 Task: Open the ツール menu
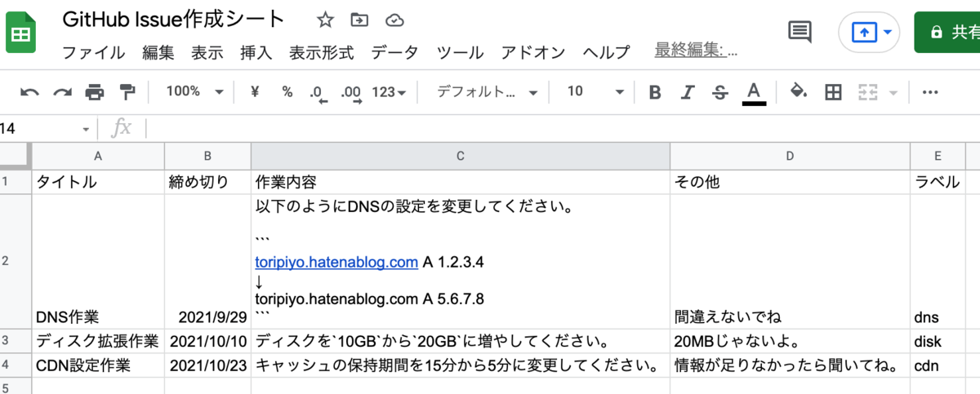460,52
